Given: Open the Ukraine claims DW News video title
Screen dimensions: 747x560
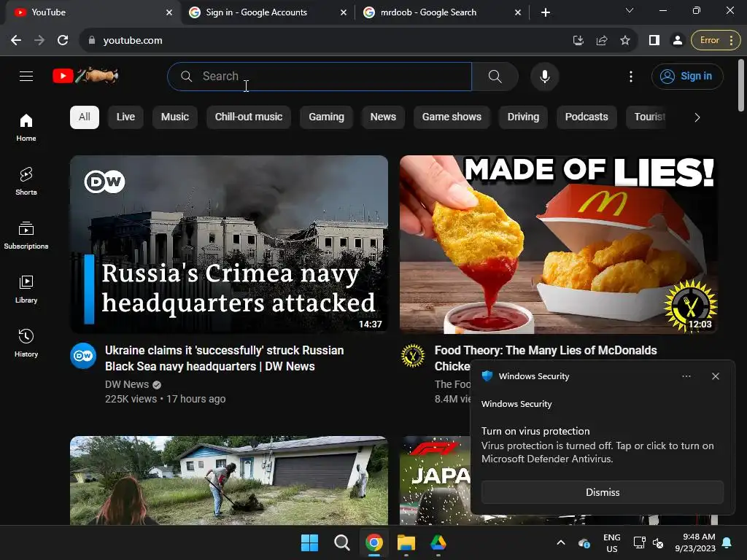Looking at the screenshot, I should (x=224, y=358).
